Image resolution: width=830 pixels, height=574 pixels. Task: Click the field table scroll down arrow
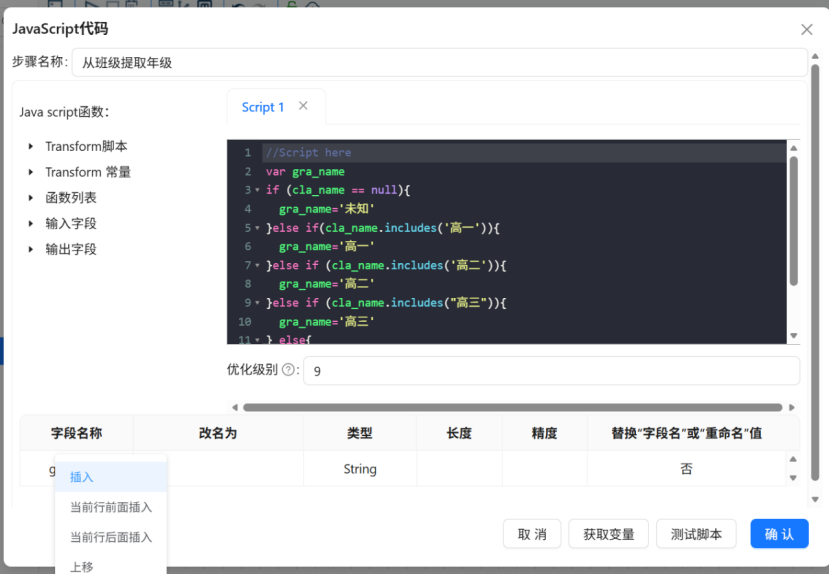[x=792, y=478]
